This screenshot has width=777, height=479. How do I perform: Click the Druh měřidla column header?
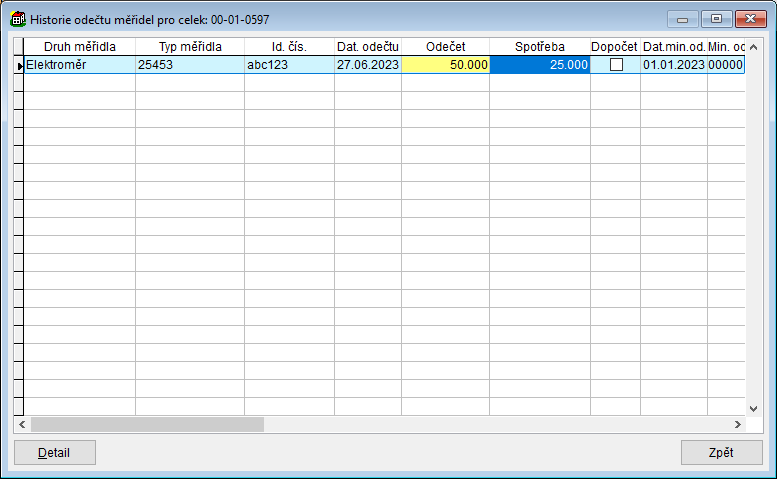pos(80,46)
